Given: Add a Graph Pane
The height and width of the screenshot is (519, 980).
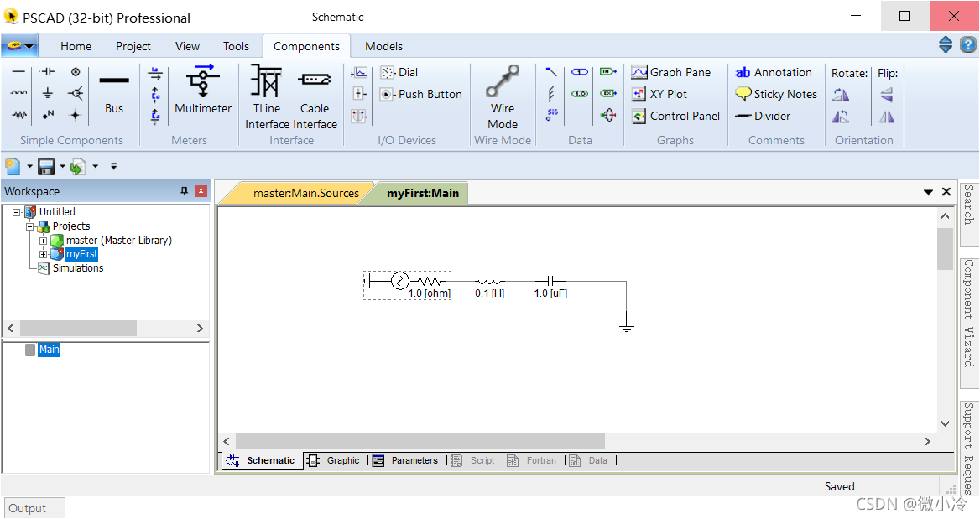Looking at the screenshot, I should click(x=670, y=72).
